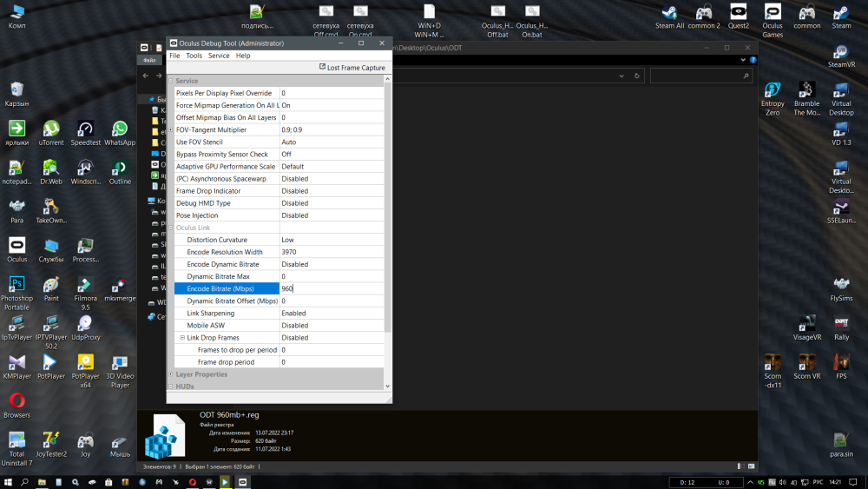Click the Windows Start button

(8, 482)
